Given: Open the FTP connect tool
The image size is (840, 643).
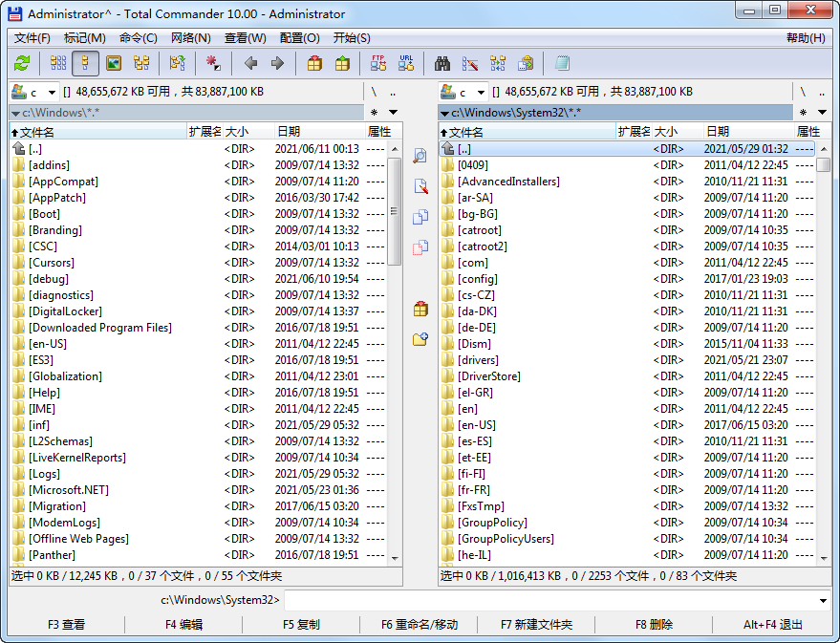Looking at the screenshot, I should [x=378, y=64].
